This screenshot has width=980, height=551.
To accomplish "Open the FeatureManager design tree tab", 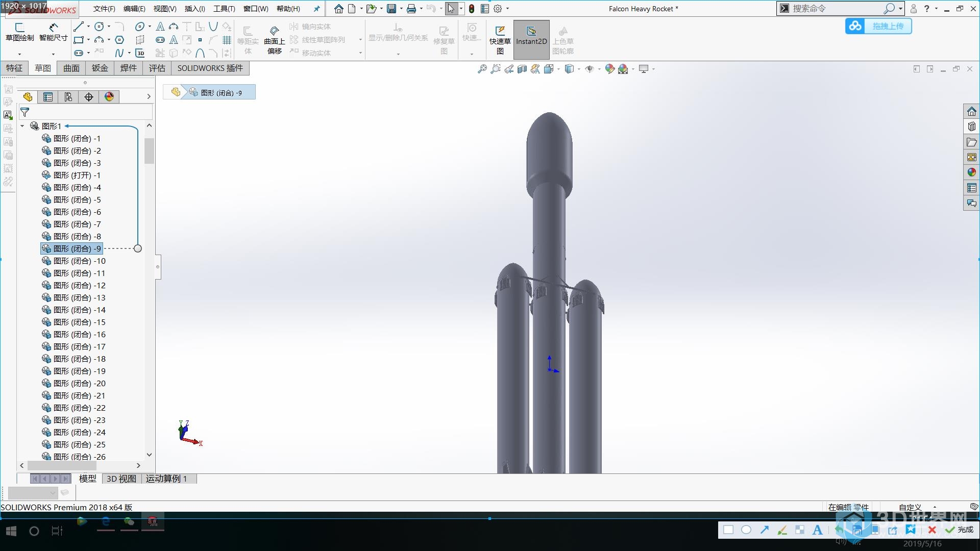I will tap(28, 97).
